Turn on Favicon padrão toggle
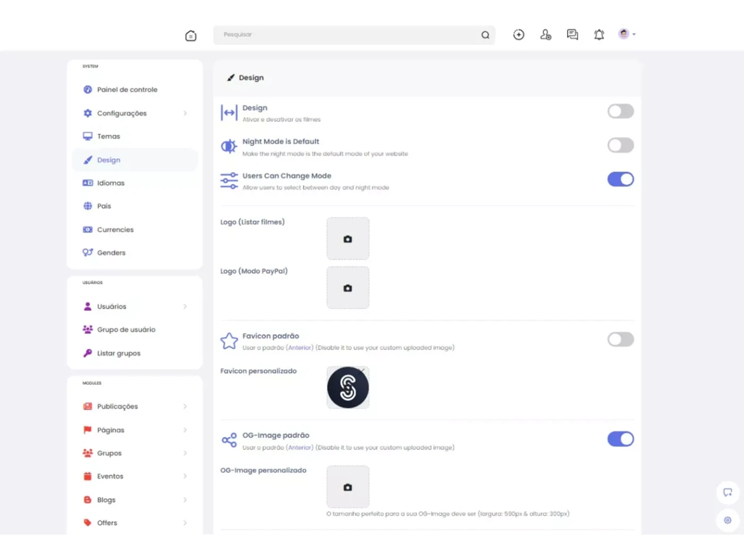This screenshot has height=560, width=744. click(620, 340)
